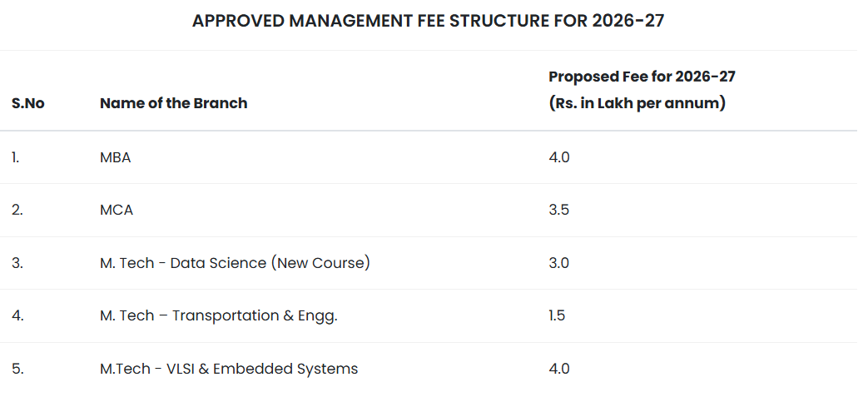Screen dimensions: 868x402
Task: Click the 4.0 fee in the MBA row
Action: [558, 156]
